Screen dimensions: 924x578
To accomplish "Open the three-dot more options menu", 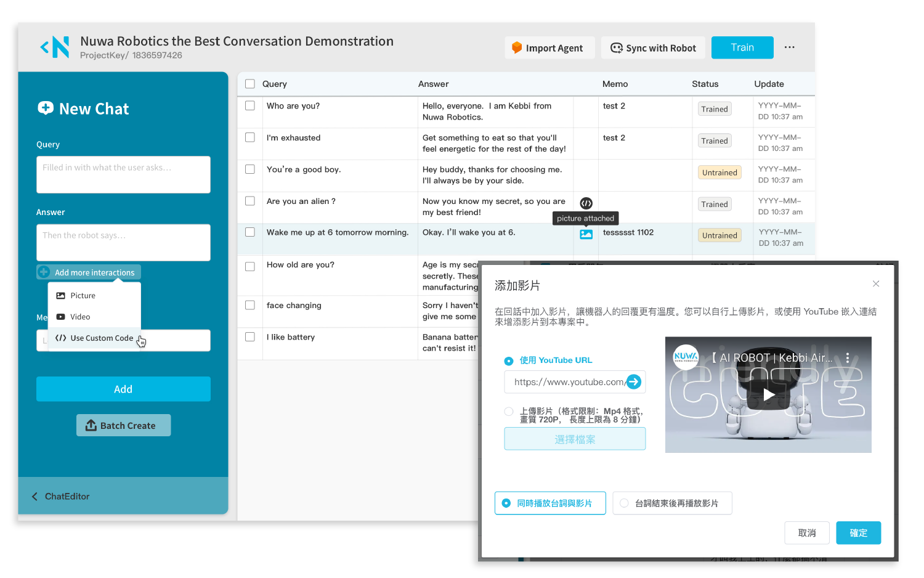I will click(790, 47).
